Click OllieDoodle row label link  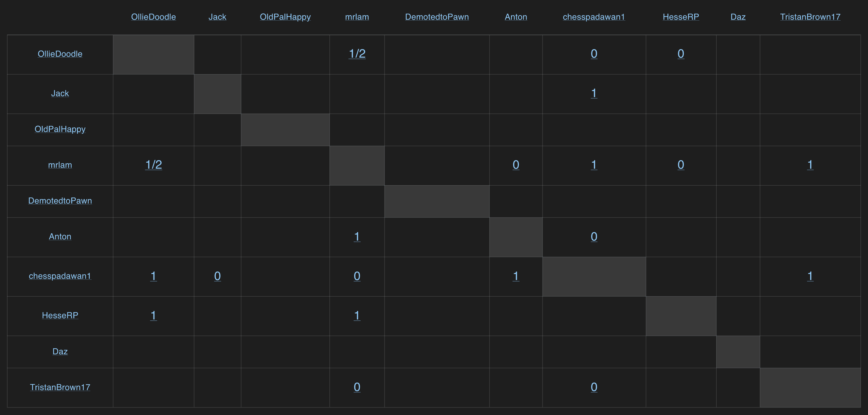[x=60, y=54]
